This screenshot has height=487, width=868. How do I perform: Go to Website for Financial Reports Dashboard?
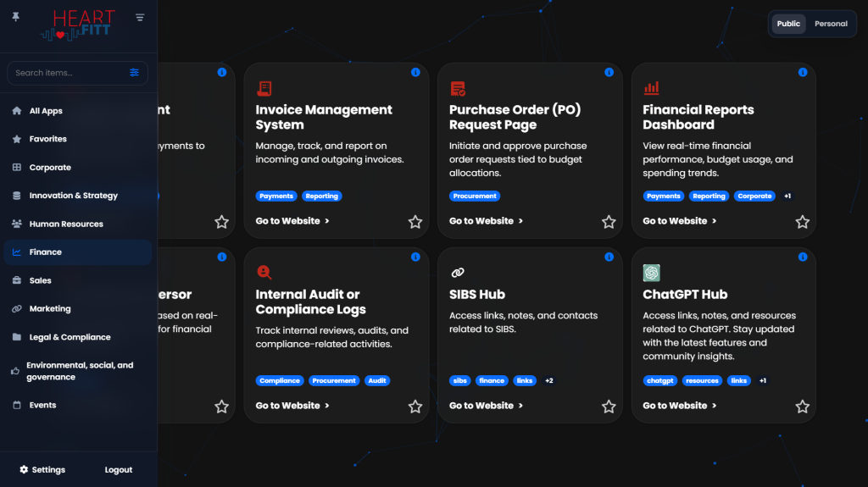680,221
